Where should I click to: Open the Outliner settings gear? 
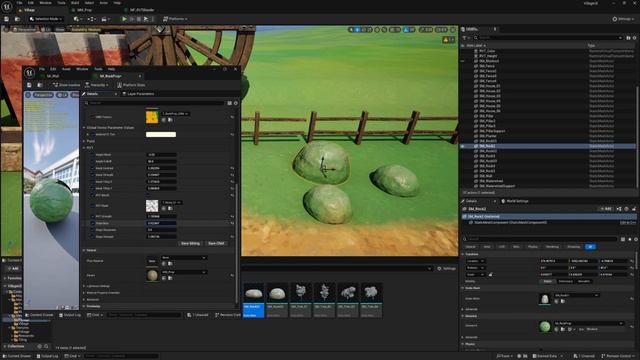[x=634, y=38]
